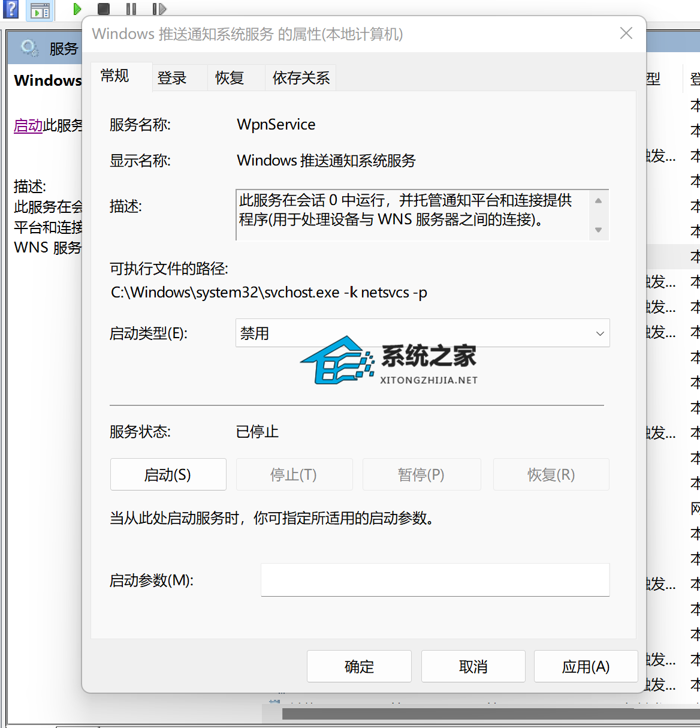Viewport: 700px width, 728px height.
Task: Click the green start service toolbar icon
Action: pyautogui.click(x=77, y=8)
